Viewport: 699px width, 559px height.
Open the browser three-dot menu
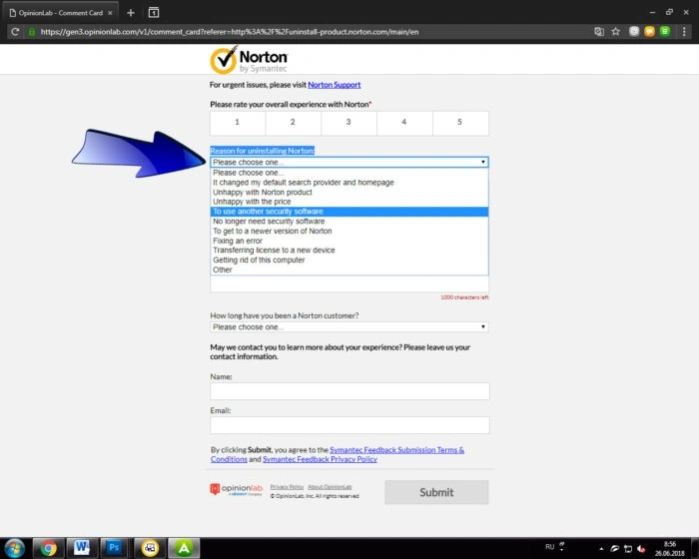[684, 32]
